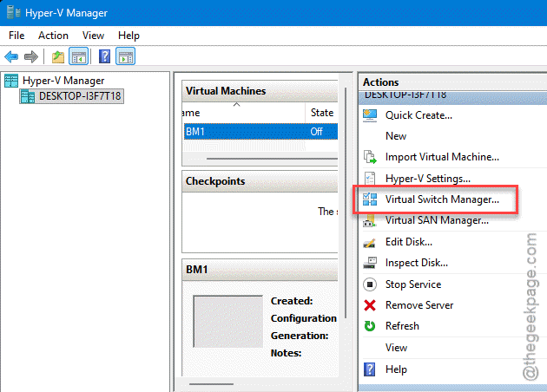Click the Virtual SAN Manager icon
This screenshot has width=547, height=392.
[369, 221]
